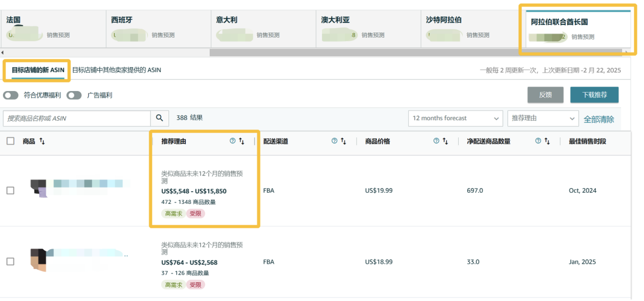This screenshot has height=301, width=644.
Task: Sort table by 商品价格 column
Action: (x=445, y=141)
